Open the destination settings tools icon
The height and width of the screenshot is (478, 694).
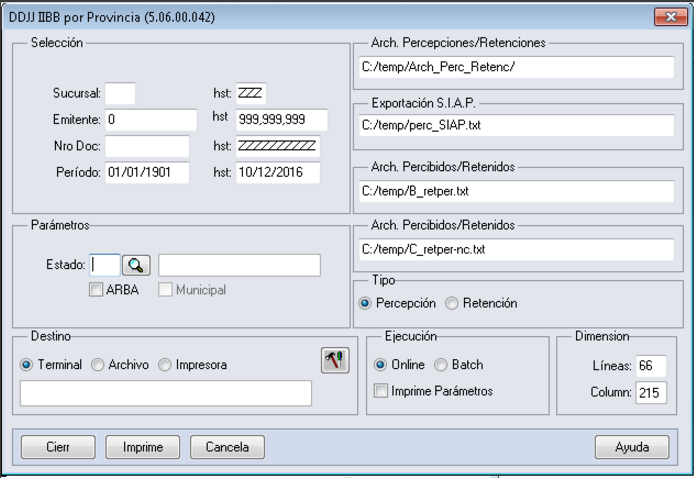(334, 361)
